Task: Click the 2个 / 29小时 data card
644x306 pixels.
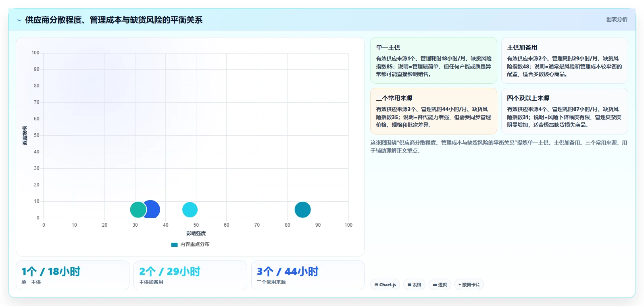Action: pyautogui.click(x=190, y=275)
